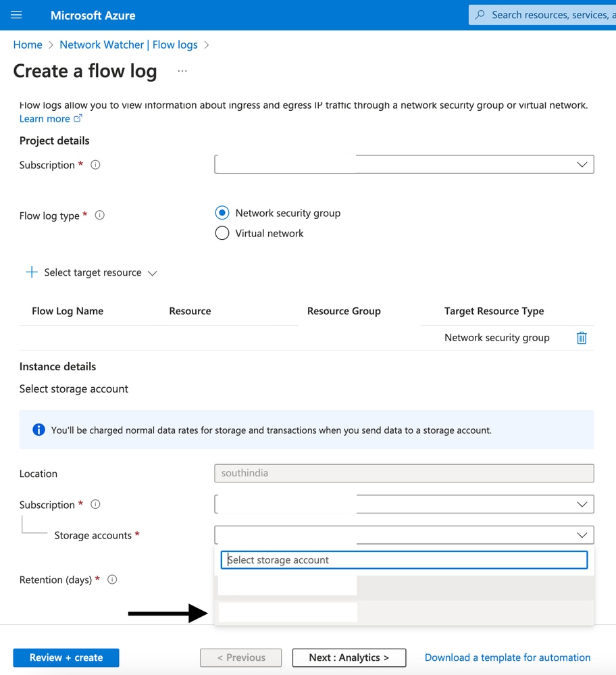
Task: Click info icon next to Flow log type
Action: point(99,216)
